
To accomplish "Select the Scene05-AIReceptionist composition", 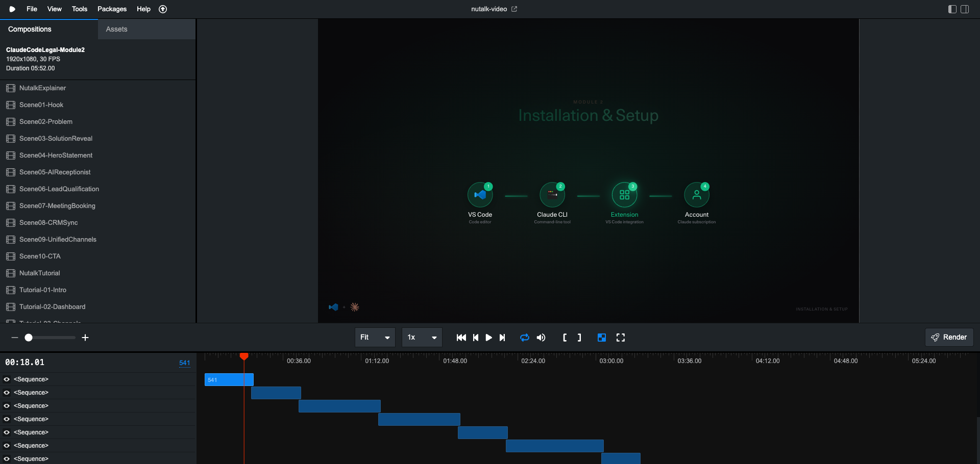I will pos(55,172).
